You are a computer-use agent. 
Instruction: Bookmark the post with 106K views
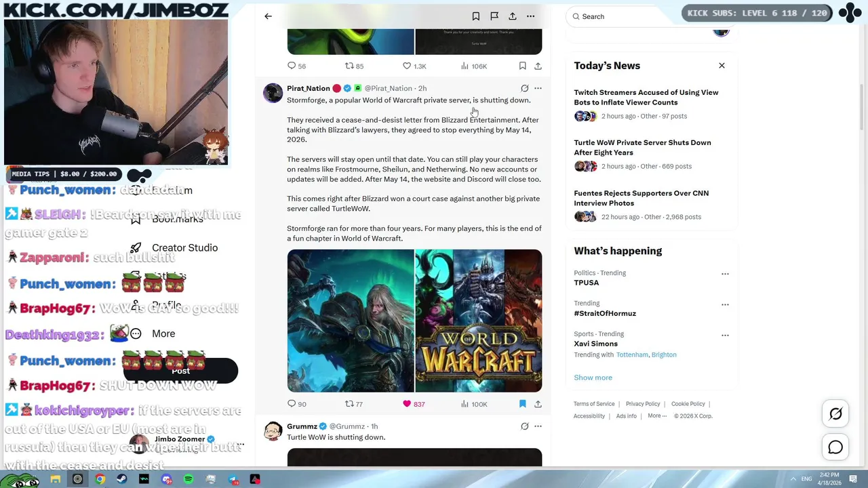coord(522,66)
